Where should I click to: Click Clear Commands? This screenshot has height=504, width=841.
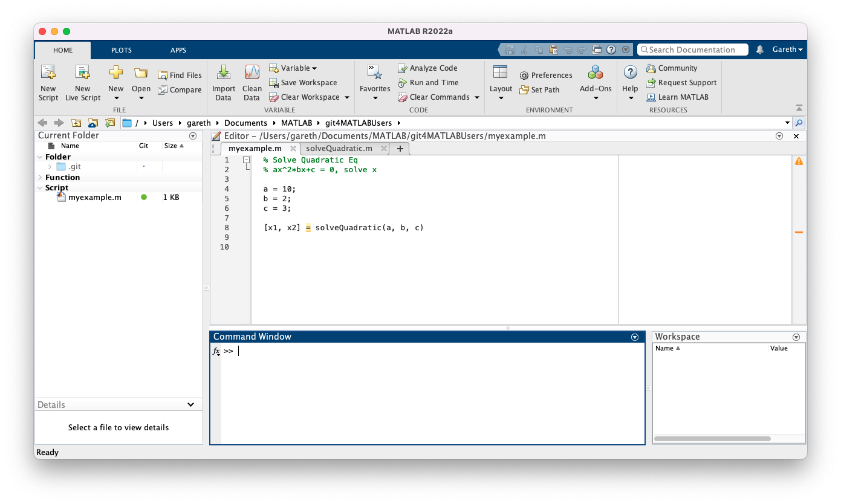433,97
